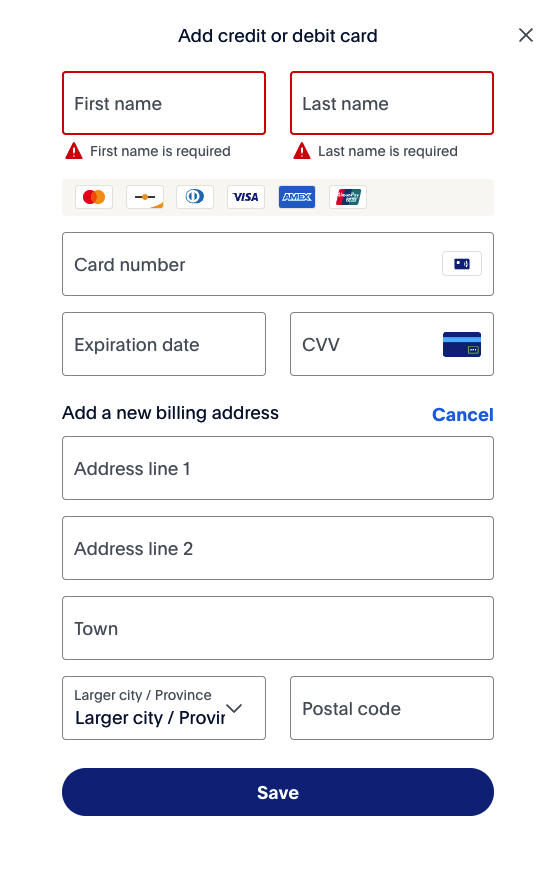Focus the First name field
556x881 pixels.
click(x=164, y=103)
